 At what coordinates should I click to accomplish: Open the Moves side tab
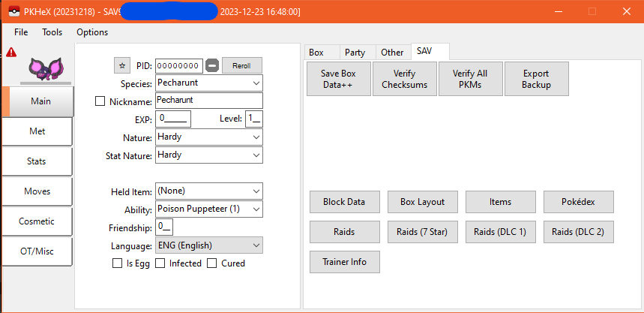pos(37,191)
